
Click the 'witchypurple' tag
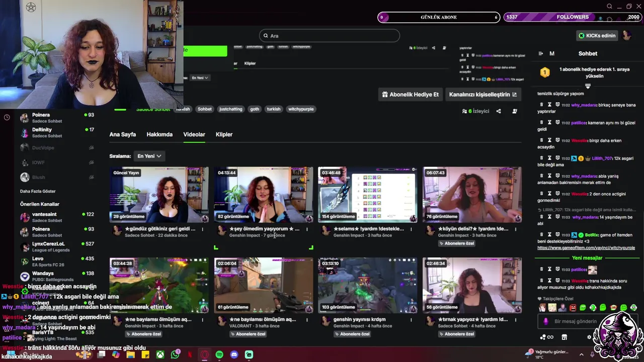pyautogui.click(x=301, y=109)
